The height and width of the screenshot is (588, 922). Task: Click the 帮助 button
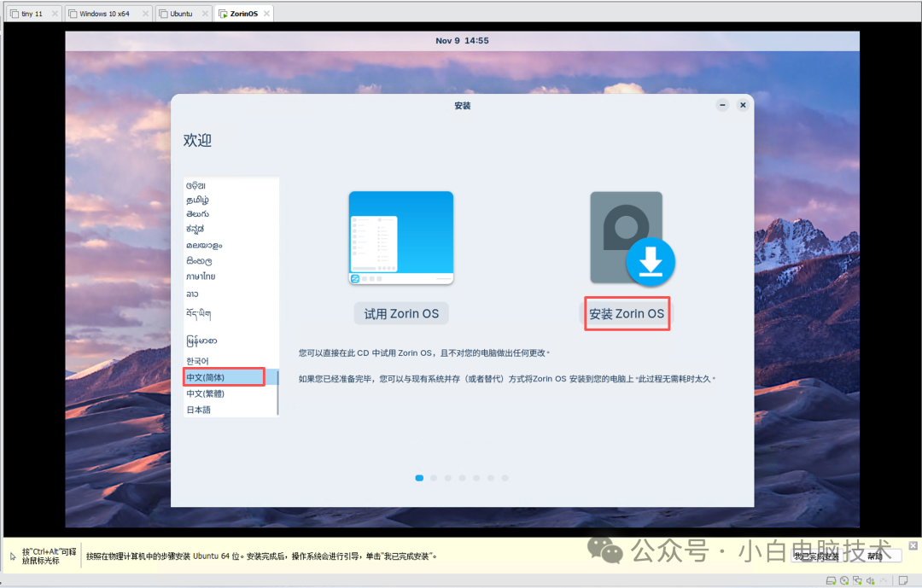pyautogui.click(x=874, y=556)
